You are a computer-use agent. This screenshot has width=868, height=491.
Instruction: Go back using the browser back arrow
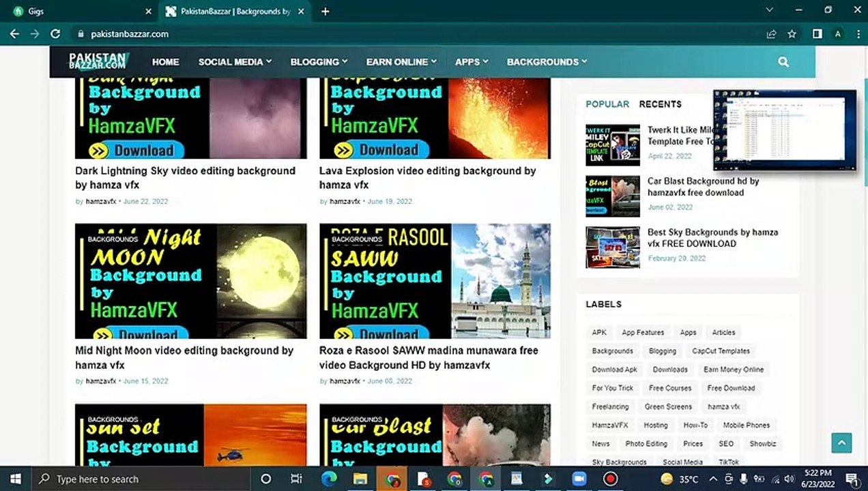click(14, 33)
